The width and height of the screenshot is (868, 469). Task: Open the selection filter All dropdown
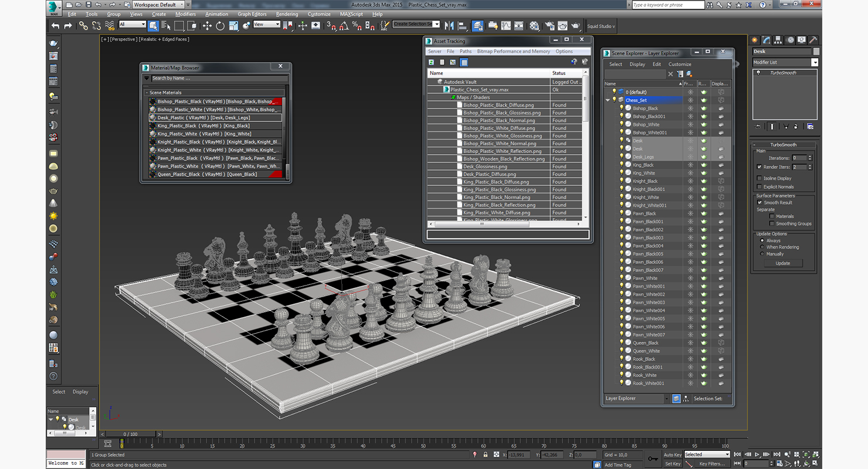(x=132, y=25)
